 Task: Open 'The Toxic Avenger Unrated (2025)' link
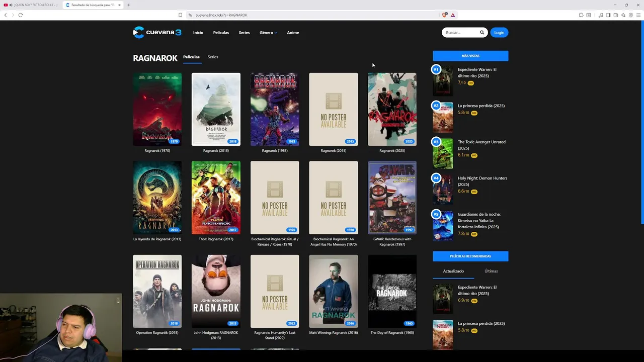coord(481,145)
